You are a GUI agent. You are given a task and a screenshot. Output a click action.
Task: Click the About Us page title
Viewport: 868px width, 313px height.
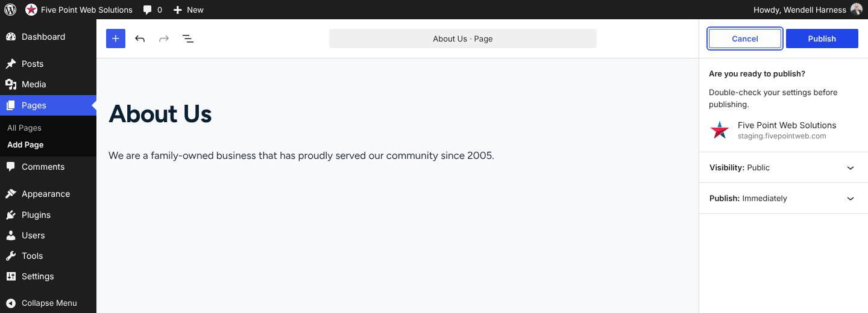pos(160,114)
